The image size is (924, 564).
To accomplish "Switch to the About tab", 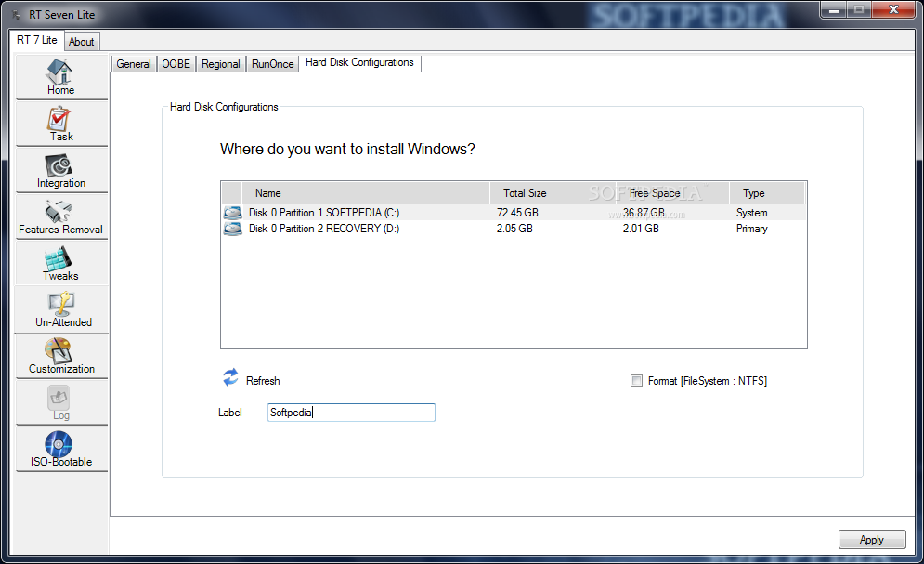I will point(82,42).
